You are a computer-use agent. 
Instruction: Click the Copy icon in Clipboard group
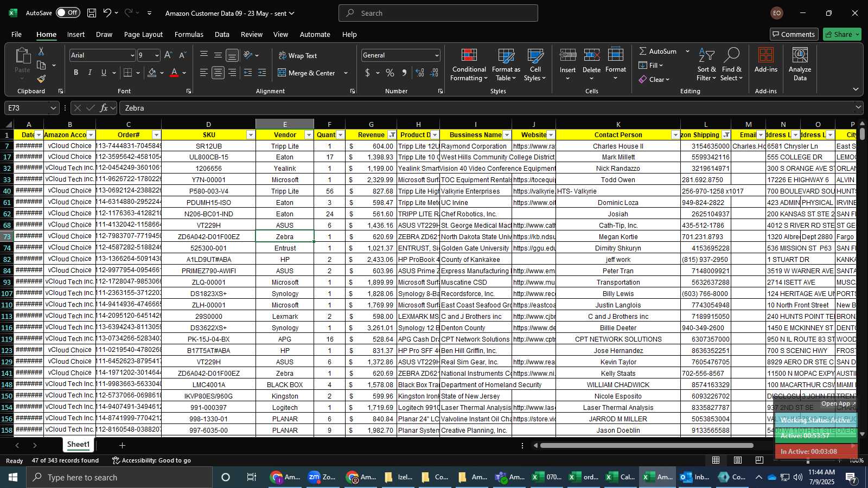coord(41,66)
